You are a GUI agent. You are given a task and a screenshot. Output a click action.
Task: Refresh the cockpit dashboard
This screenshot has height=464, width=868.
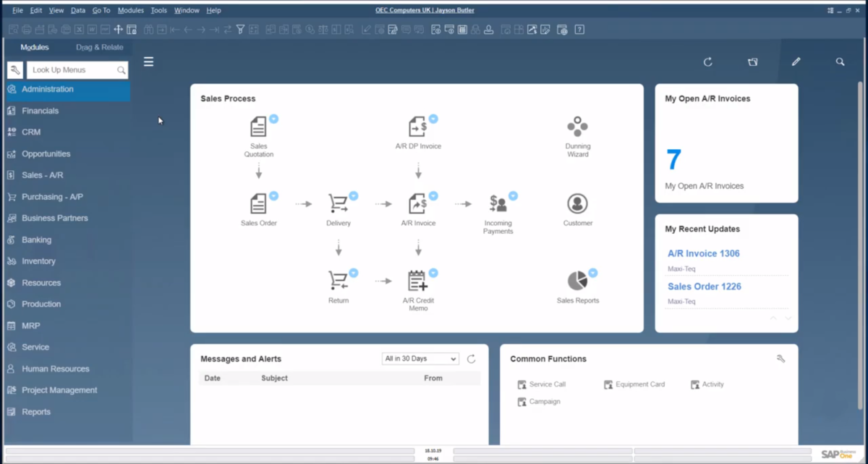708,62
